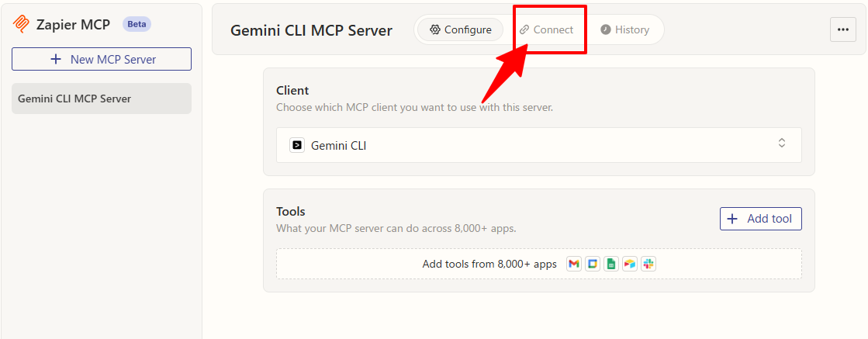This screenshot has width=868, height=339.
Task: Click the Gemini CLI terminal icon
Action: (297, 146)
